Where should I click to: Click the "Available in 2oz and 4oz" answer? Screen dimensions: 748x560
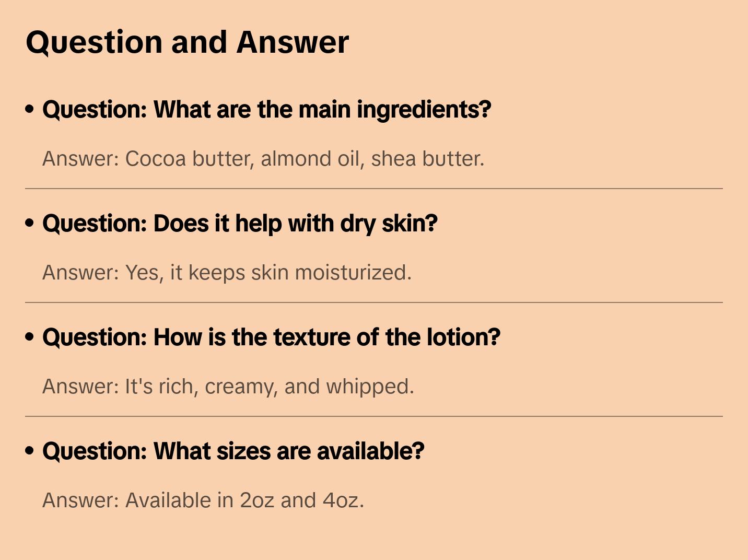pyautogui.click(x=203, y=500)
